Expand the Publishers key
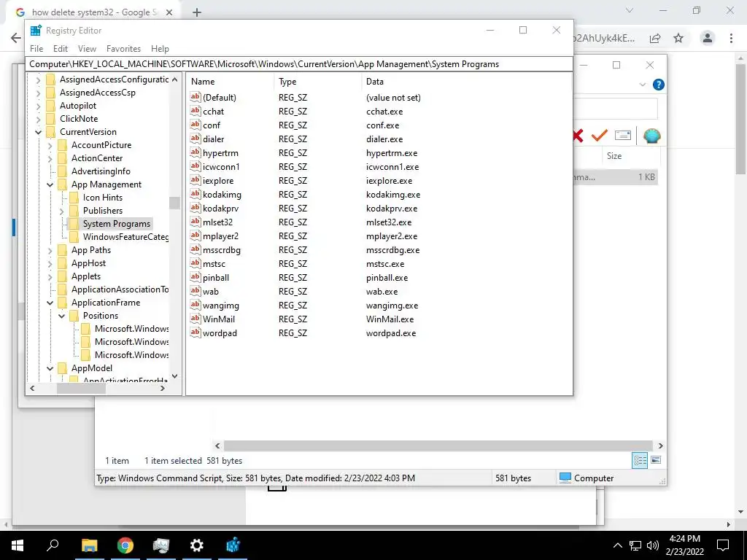 coord(61,211)
